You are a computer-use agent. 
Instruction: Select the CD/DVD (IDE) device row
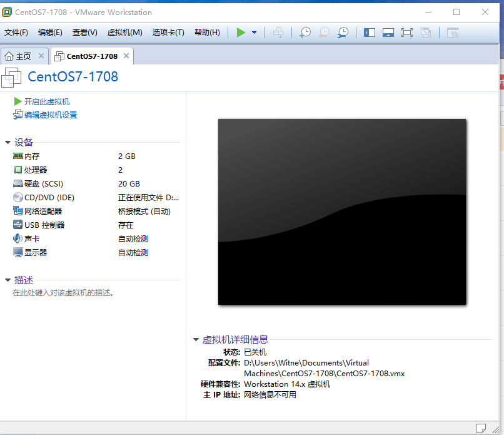point(96,198)
